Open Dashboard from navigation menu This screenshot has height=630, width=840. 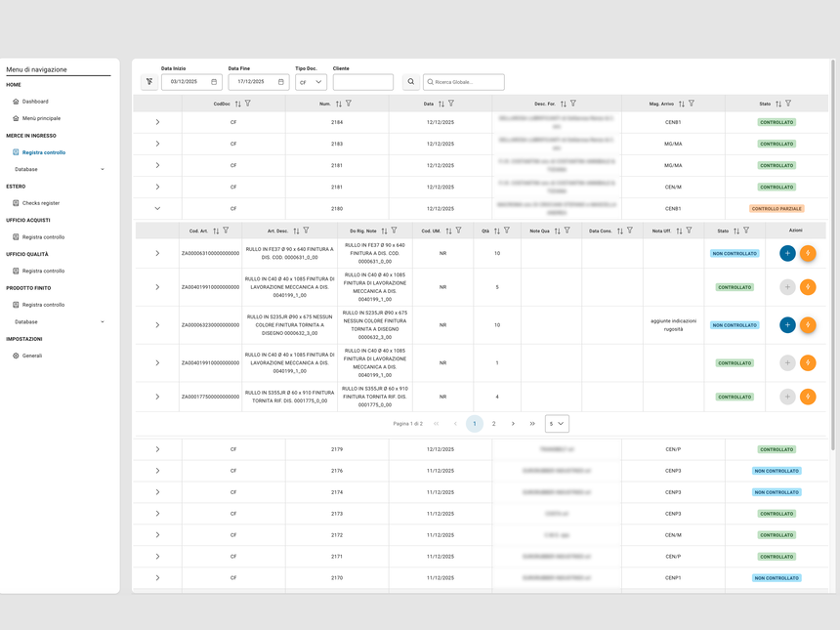coord(35,102)
